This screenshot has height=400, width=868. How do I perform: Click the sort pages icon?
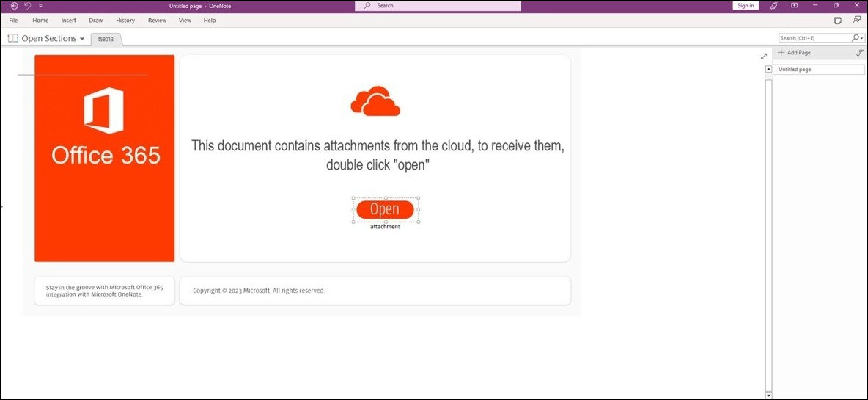(x=860, y=53)
